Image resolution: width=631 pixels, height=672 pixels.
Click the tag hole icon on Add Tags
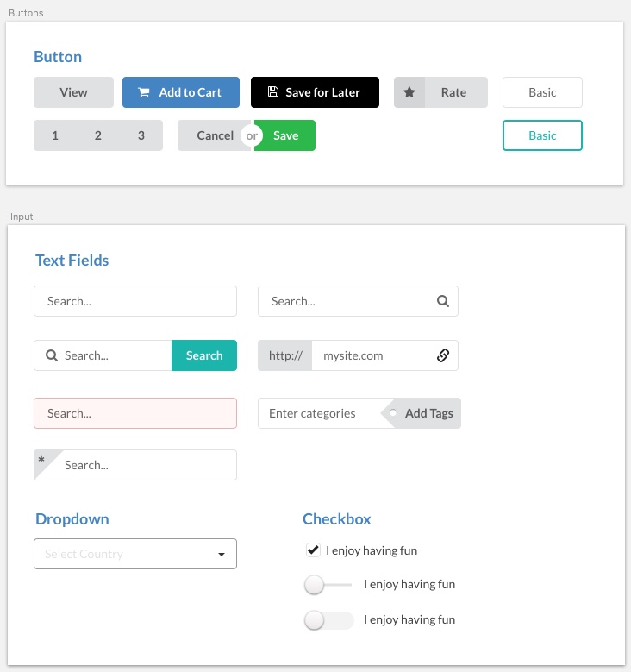[393, 413]
